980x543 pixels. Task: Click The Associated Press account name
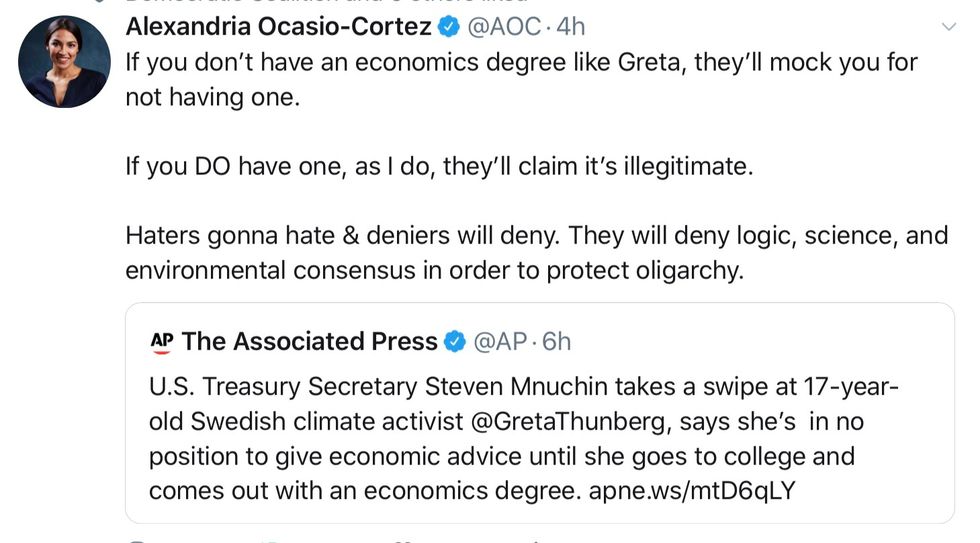click(x=310, y=342)
